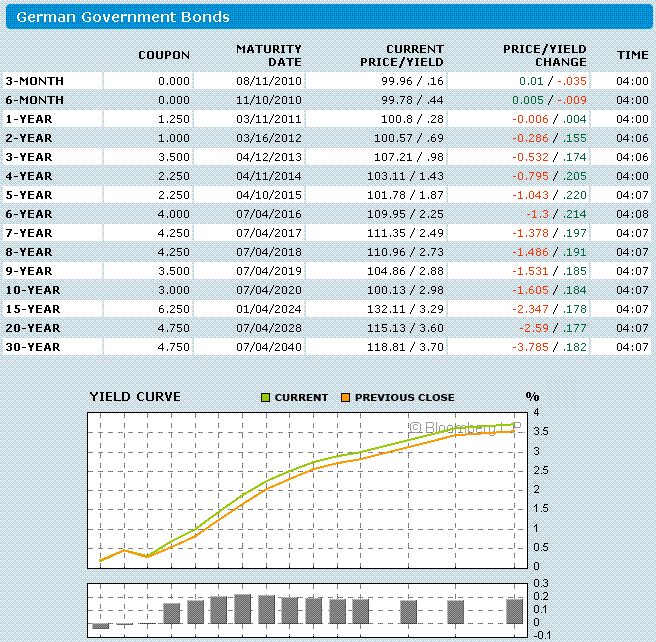Viewport: 656px width, 642px height.
Task: Select the German Government Bonds header
Action: coord(123,17)
